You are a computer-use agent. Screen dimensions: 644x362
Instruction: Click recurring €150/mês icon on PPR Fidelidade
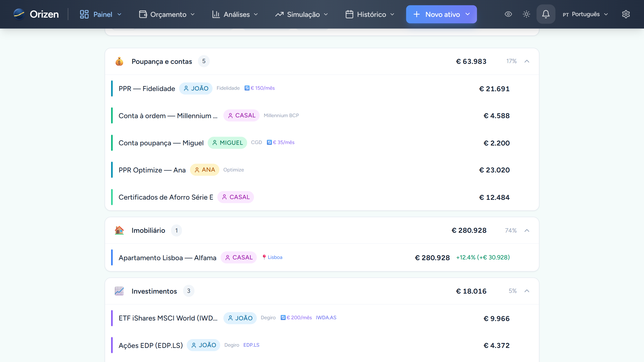247,88
